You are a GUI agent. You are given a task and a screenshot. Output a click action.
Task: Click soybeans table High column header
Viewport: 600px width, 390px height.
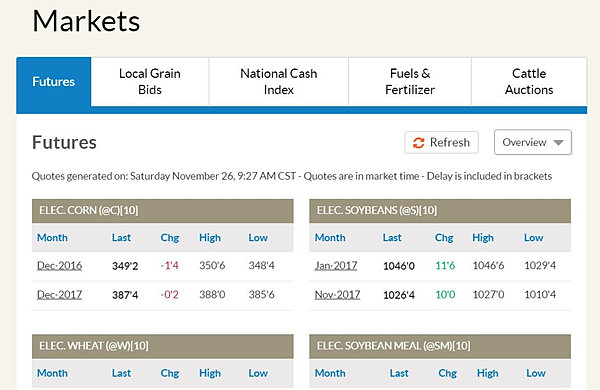click(x=483, y=238)
